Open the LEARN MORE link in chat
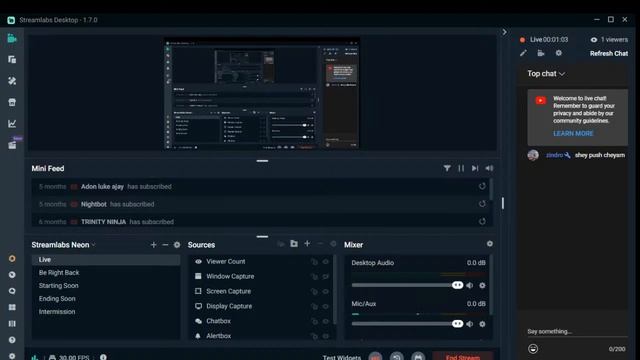640x360 pixels. point(573,133)
